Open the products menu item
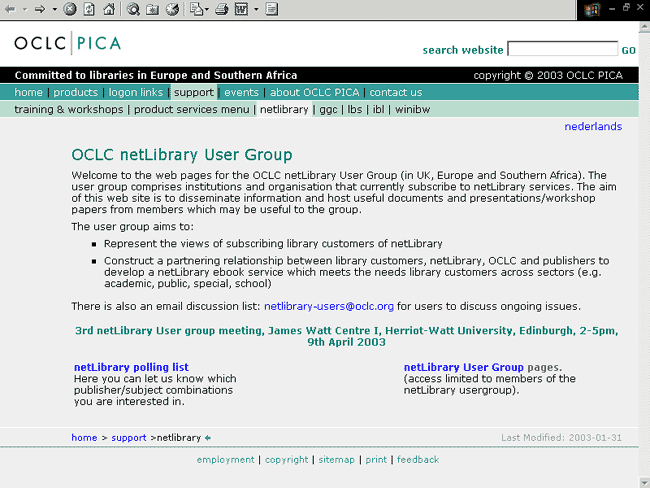 click(75, 92)
